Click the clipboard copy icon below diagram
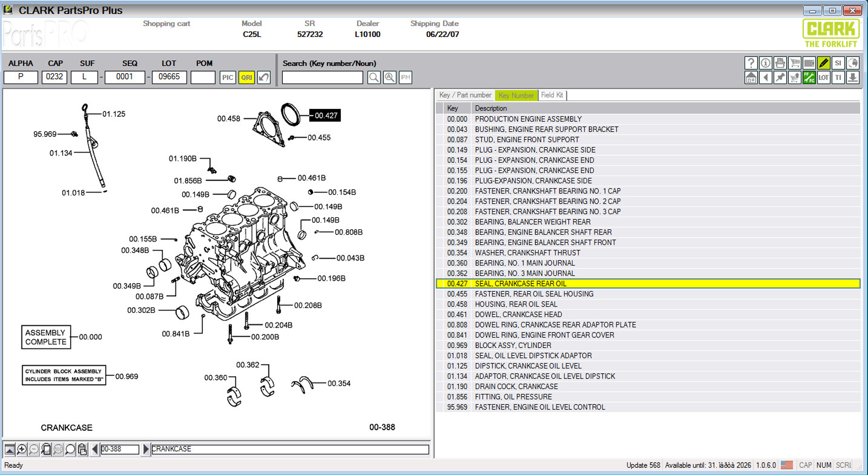 [x=82, y=449]
